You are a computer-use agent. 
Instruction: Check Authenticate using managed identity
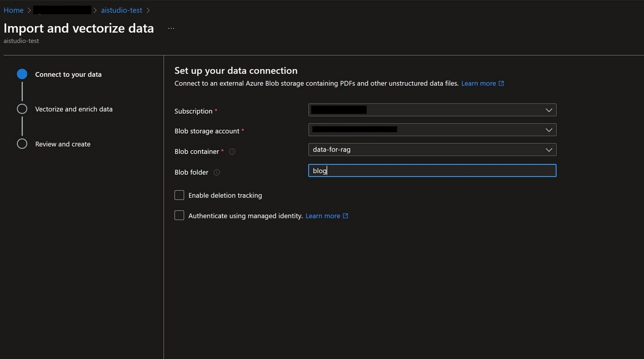tap(179, 216)
